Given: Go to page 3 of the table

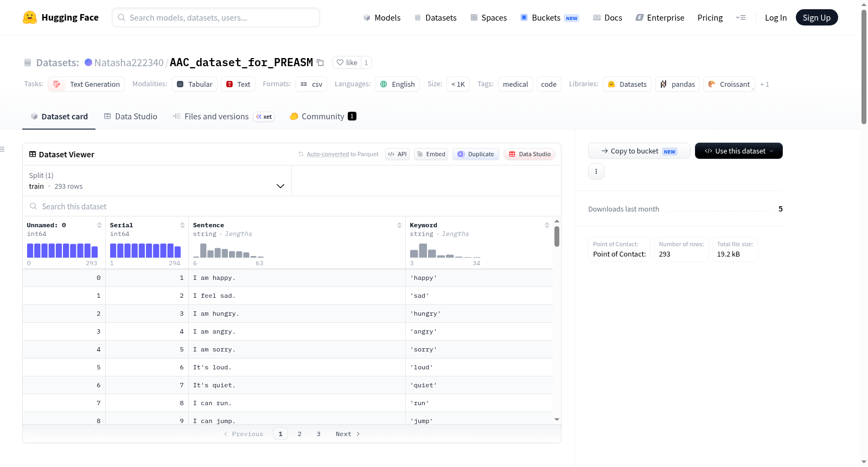Looking at the screenshot, I should [x=318, y=434].
